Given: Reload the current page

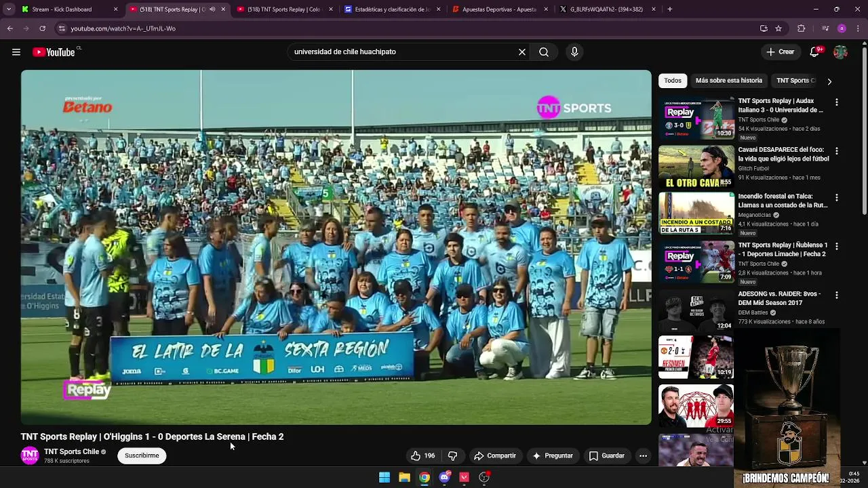Looking at the screenshot, I should click(42, 28).
